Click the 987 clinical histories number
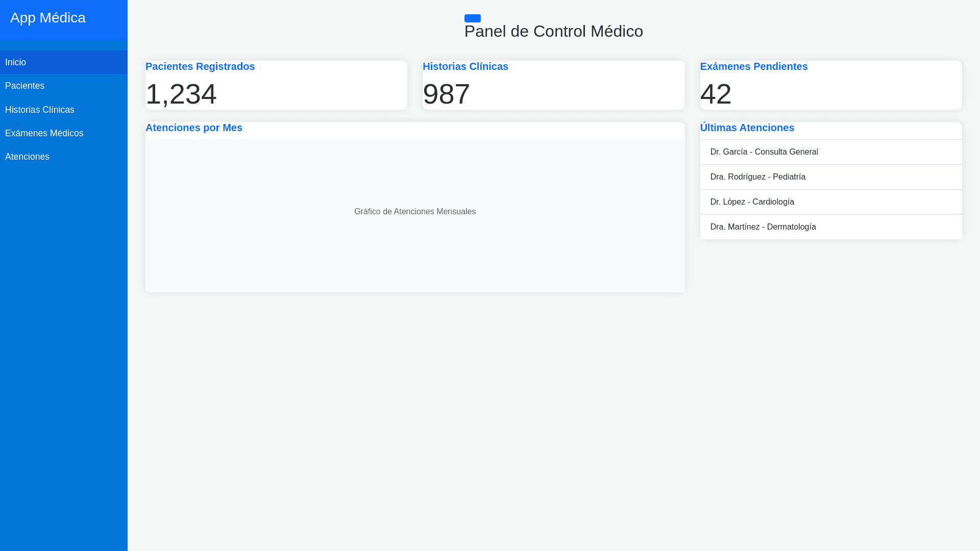980x551 pixels. coord(446,94)
